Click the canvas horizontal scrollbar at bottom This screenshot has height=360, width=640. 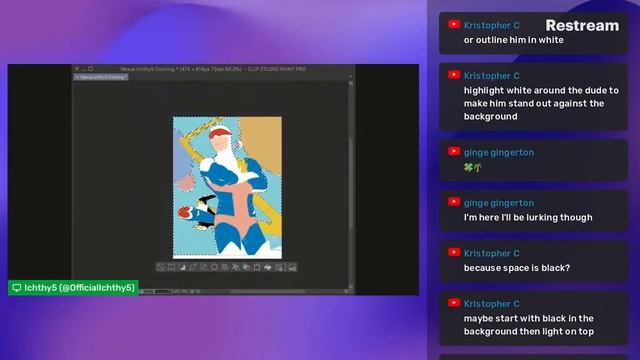tap(267, 291)
